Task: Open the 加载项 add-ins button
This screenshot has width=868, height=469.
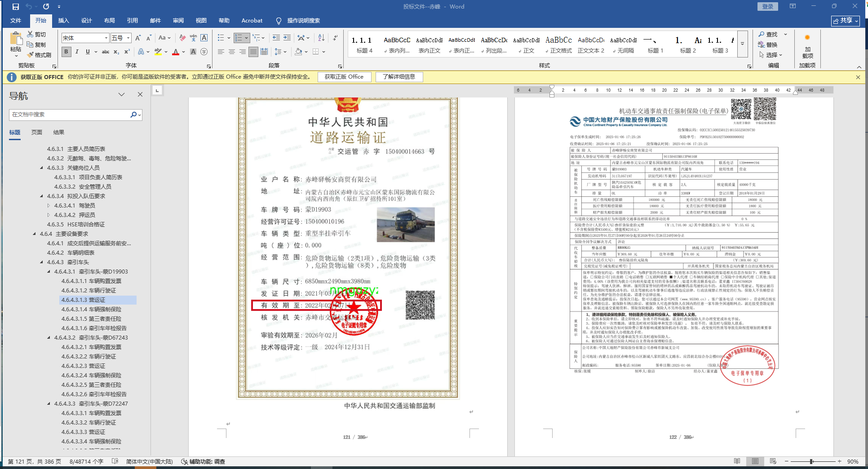Action: (x=807, y=47)
